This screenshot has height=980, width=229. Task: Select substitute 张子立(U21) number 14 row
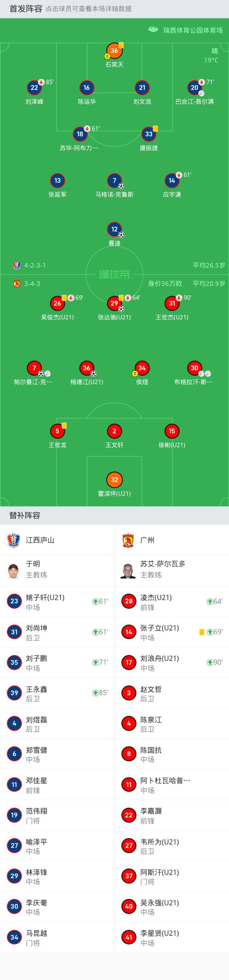tap(171, 632)
